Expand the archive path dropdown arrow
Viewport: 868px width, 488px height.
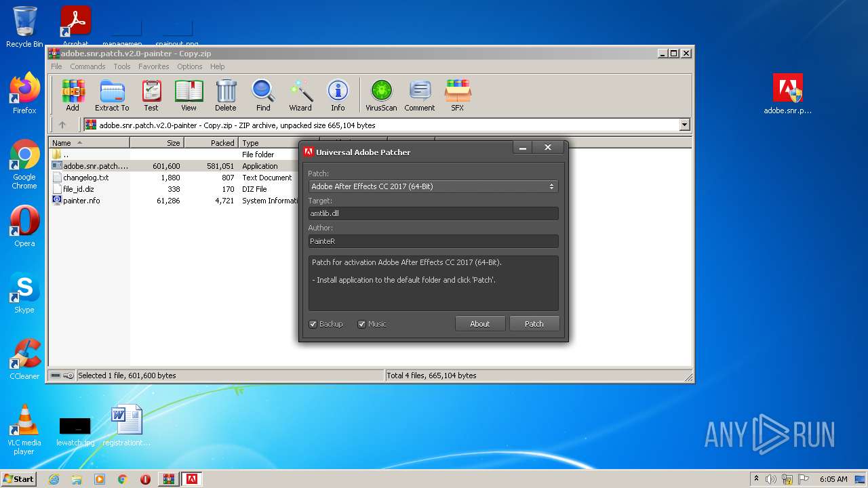(x=684, y=125)
